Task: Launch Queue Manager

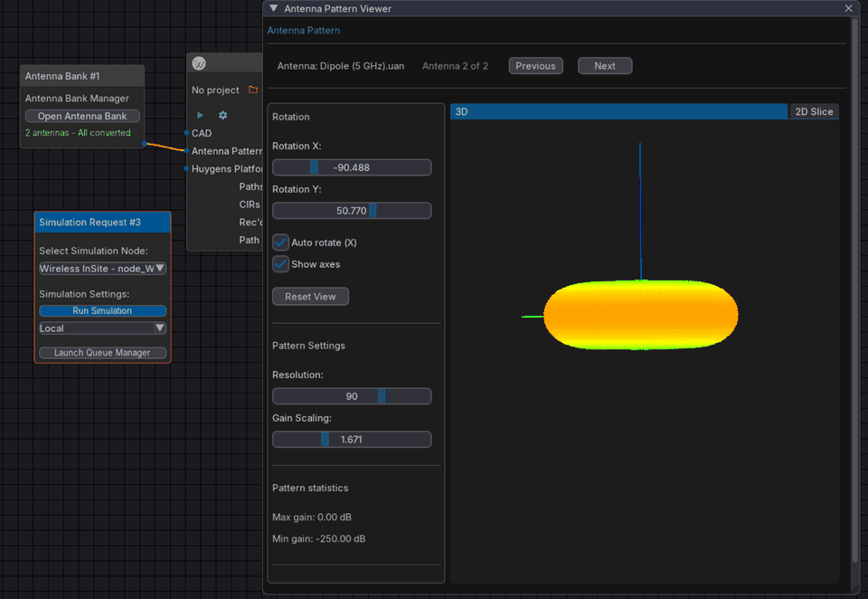Action: [x=102, y=352]
